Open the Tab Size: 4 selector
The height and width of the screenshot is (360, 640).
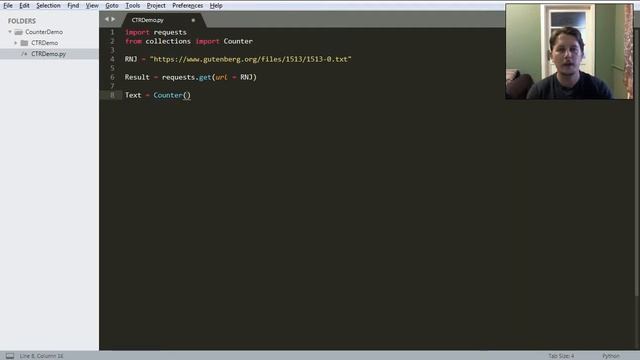tap(561, 356)
